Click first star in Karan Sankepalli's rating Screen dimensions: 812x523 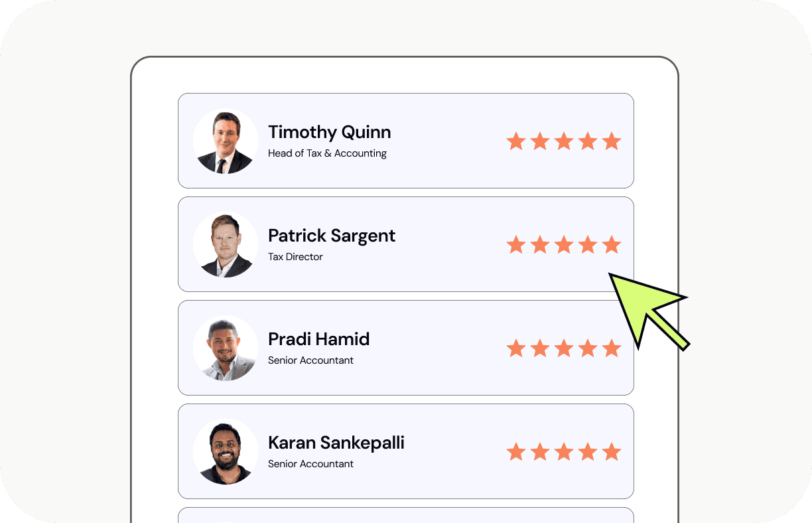point(516,452)
